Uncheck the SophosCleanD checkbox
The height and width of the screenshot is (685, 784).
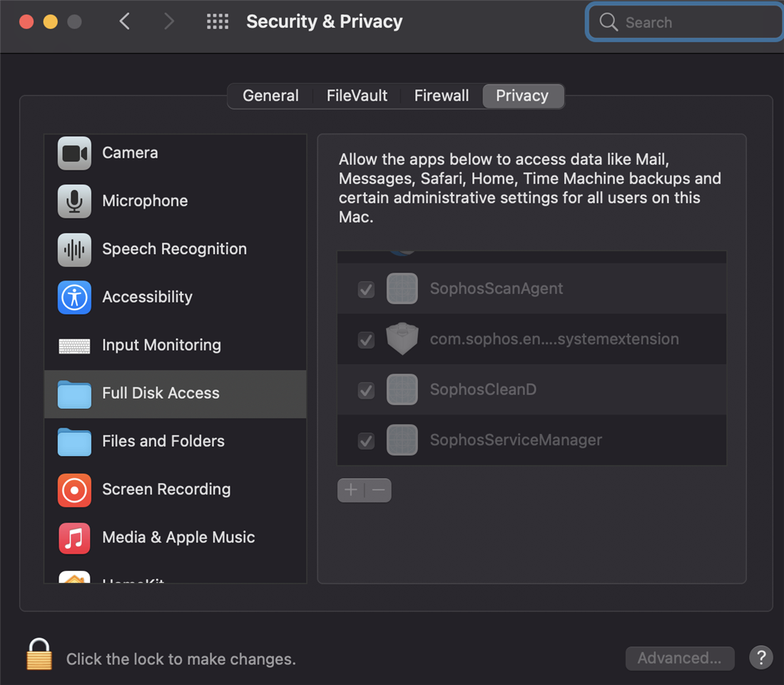[x=366, y=390]
